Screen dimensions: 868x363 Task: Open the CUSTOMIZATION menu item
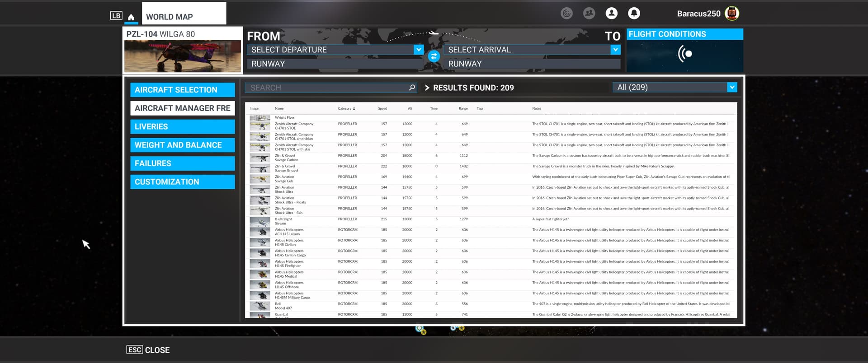coord(183,182)
